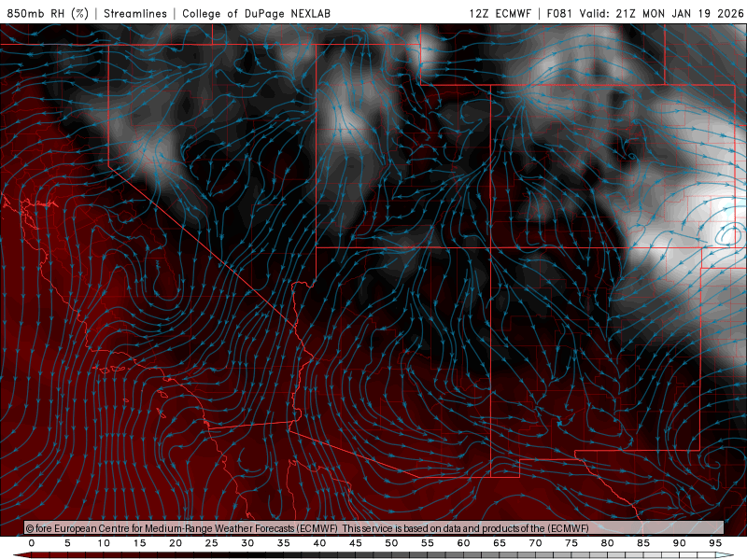Click the '90' value on color scale

pos(680,543)
